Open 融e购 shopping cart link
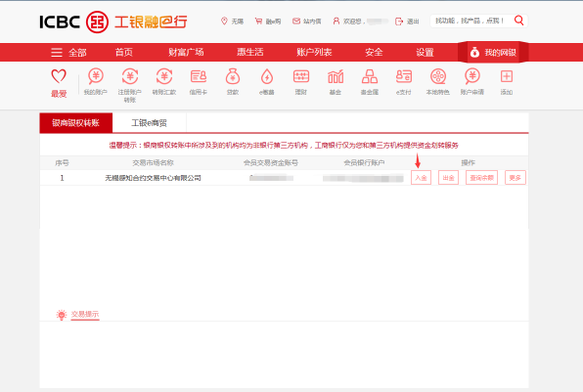 point(268,22)
